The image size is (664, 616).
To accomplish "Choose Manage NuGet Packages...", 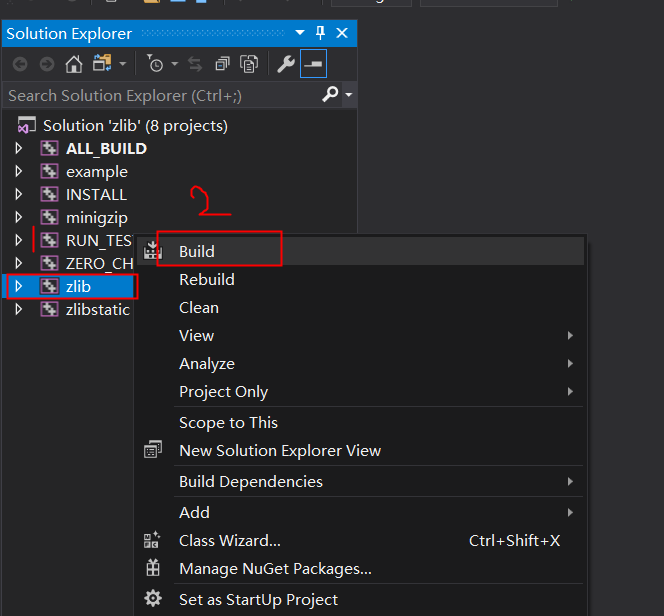I will click(360, 569).
